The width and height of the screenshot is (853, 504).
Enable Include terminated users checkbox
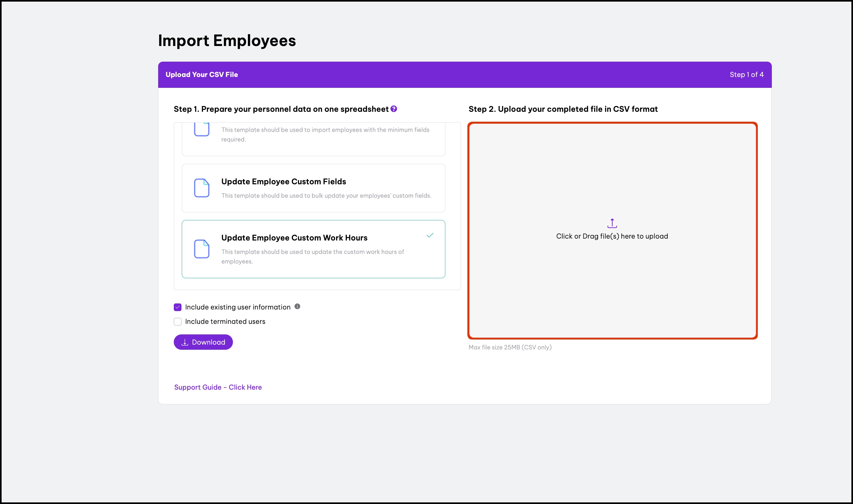(178, 322)
